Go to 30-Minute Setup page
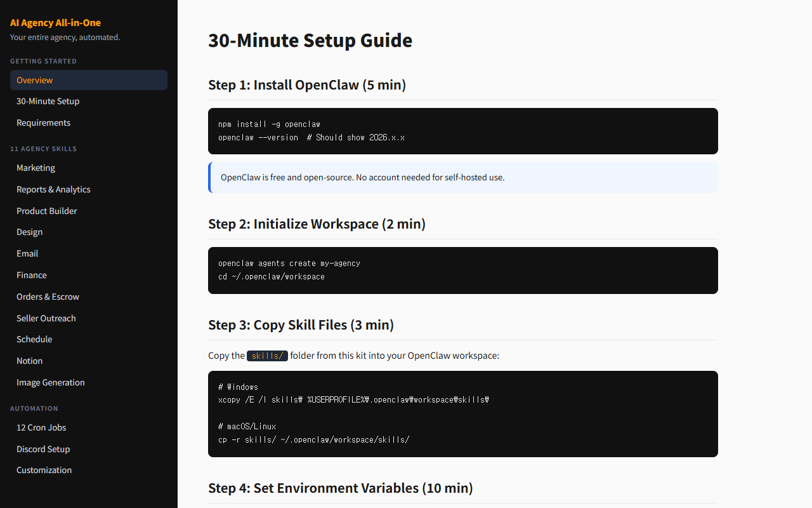This screenshot has width=812, height=508. coord(48,102)
